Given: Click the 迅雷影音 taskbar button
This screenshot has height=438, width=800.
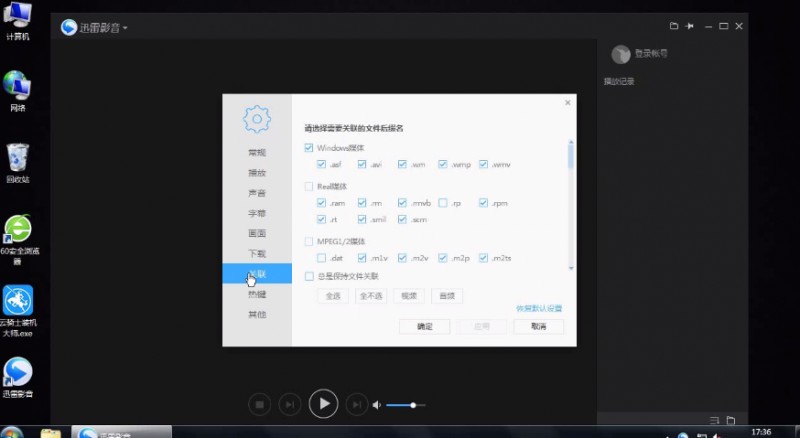Looking at the screenshot, I should click(121, 433).
